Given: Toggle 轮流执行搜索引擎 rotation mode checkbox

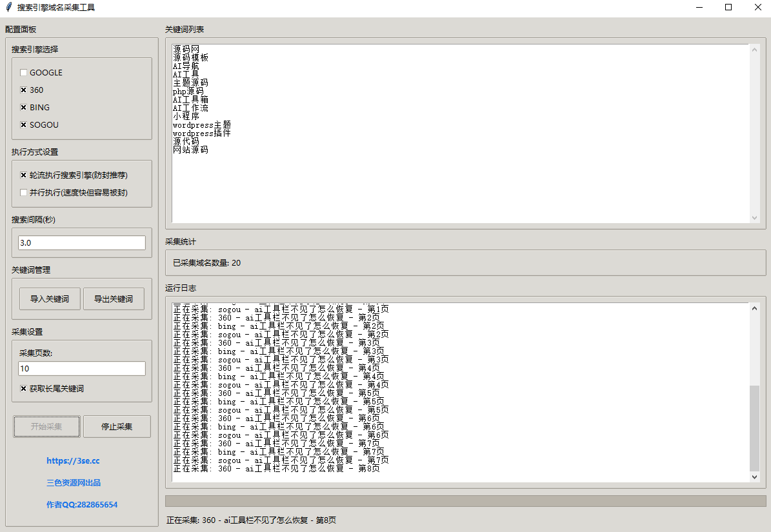Looking at the screenshot, I should 24,175.
